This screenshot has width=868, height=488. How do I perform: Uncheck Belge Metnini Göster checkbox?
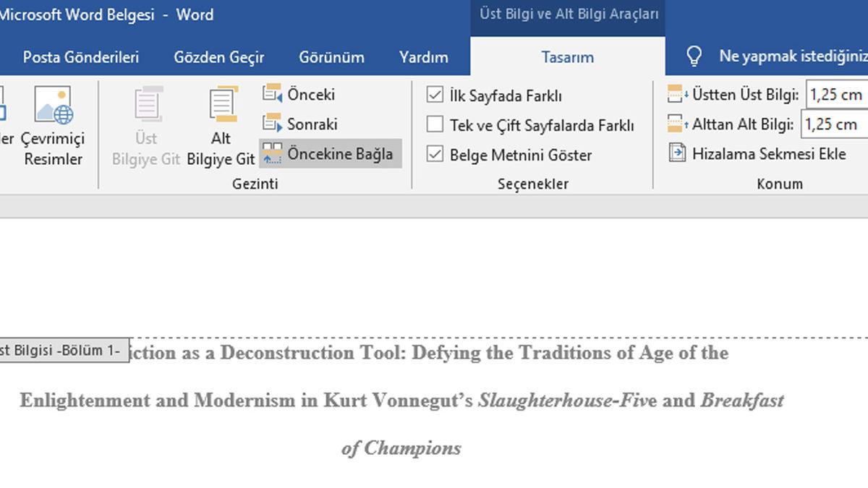pos(435,155)
